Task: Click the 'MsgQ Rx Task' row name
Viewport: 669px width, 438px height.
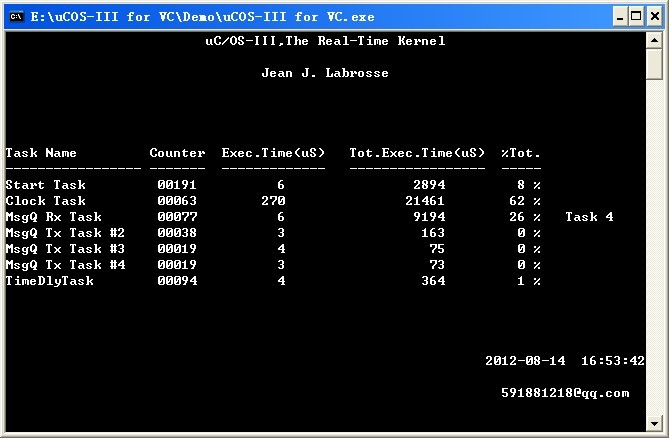Action: click(54, 217)
